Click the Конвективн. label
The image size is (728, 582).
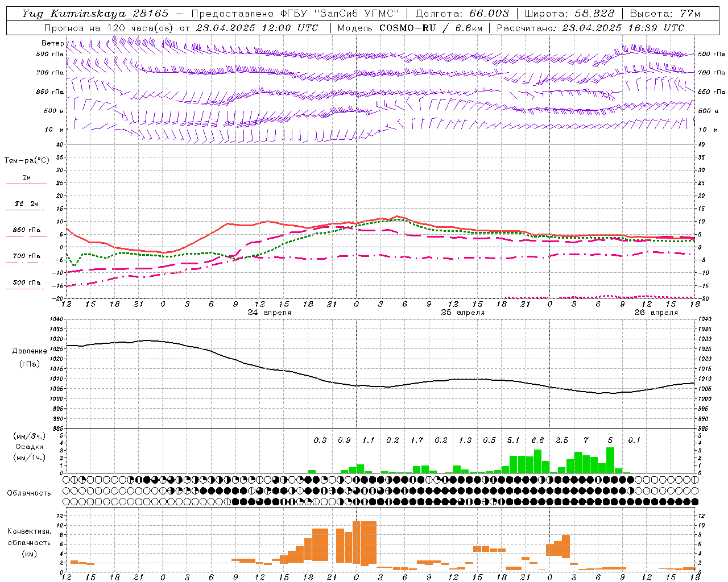tap(29, 531)
